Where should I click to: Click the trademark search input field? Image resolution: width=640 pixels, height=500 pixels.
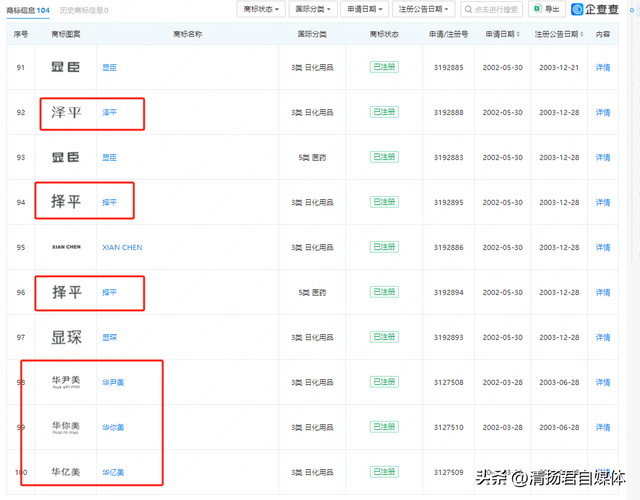[491, 9]
